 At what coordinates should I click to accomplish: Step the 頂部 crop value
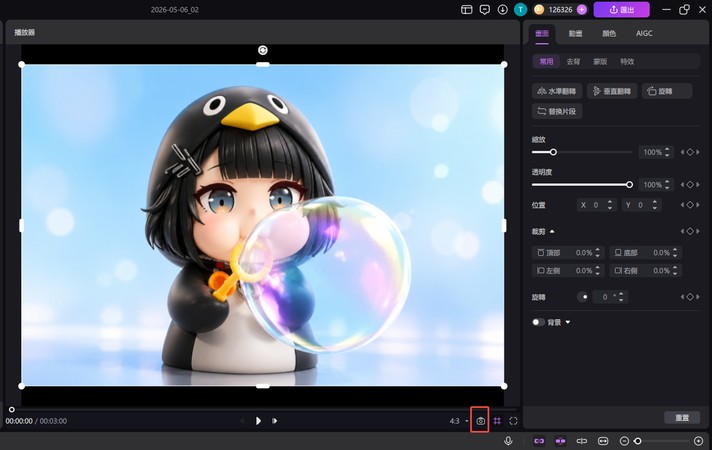point(598,252)
